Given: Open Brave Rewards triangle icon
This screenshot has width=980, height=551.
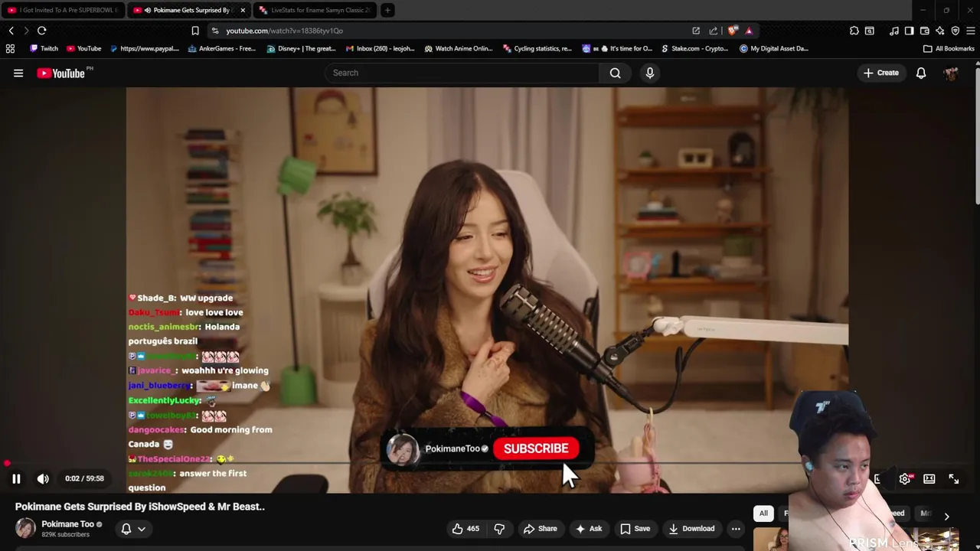Looking at the screenshot, I should pyautogui.click(x=749, y=31).
